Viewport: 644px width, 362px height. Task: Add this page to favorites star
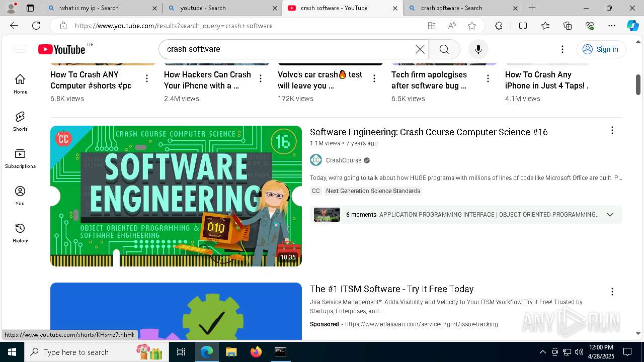pos(472,26)
